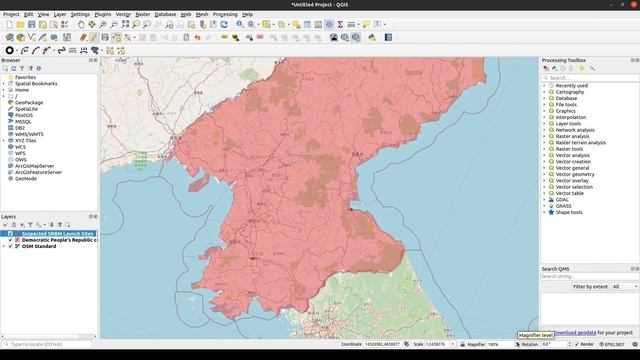Refresh the map canvas
Image resolution: width=640 pixels, height=360 pixels.
tap(224, 24)
